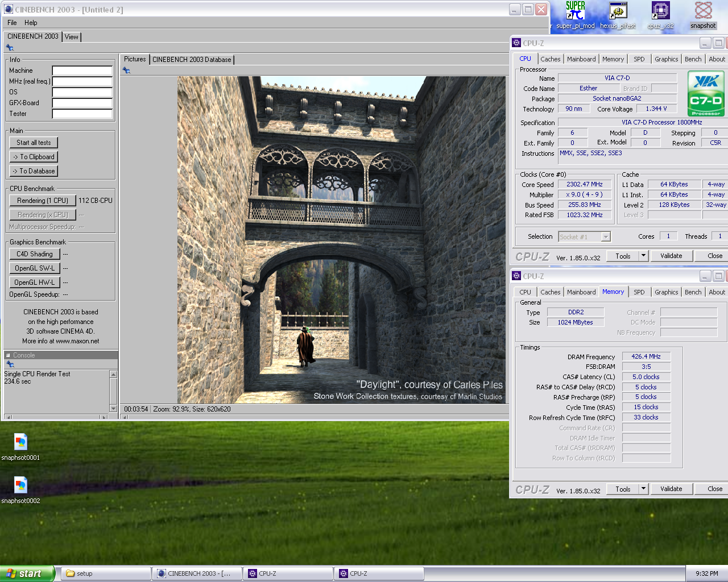Run the OpenGL HW-L benchmark
Image resolution: width=728 pixels, height=582 pixels.
click(x=35, y=282)
